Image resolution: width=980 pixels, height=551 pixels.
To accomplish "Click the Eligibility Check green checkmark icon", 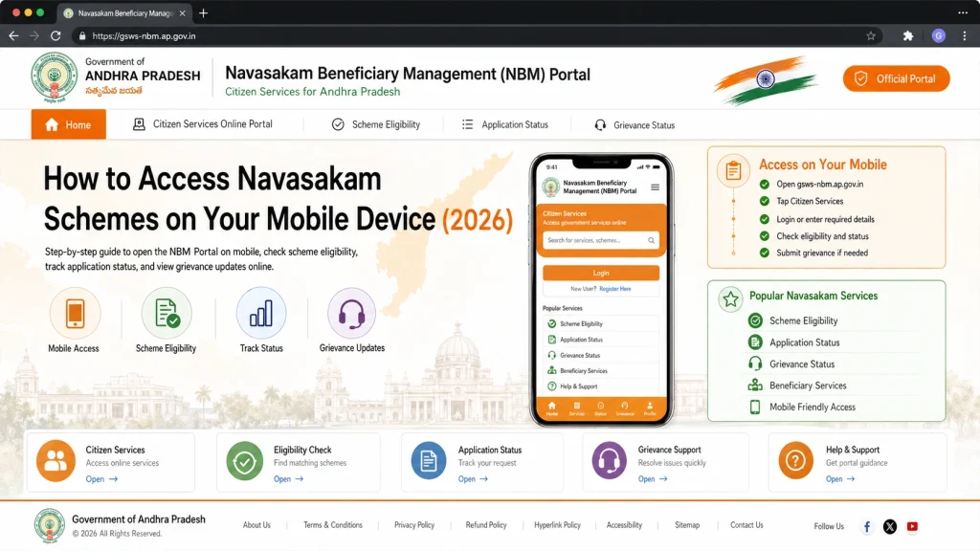I will click(244, 462).
